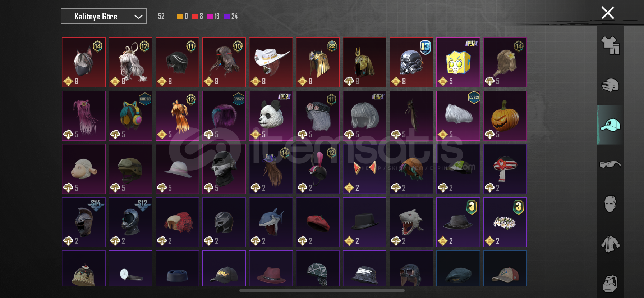Filter by the orange quality swatch

(180, 16)
